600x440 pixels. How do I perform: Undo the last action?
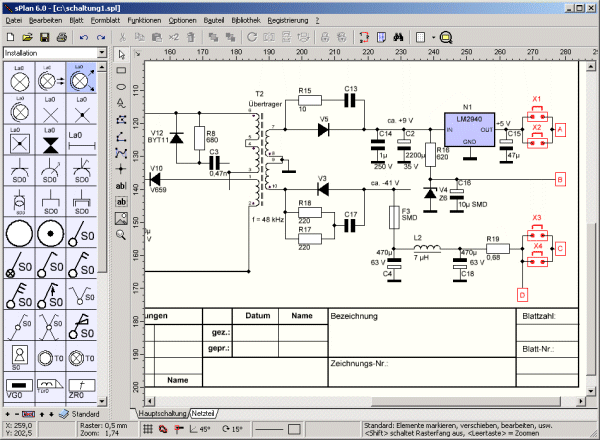(x=84, y=37)
